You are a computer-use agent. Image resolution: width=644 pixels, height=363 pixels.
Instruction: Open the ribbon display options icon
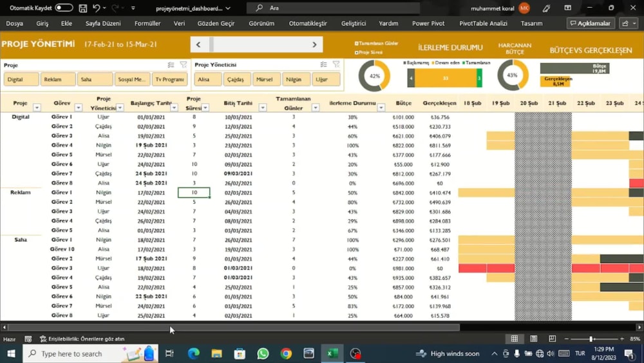(567, 8)
